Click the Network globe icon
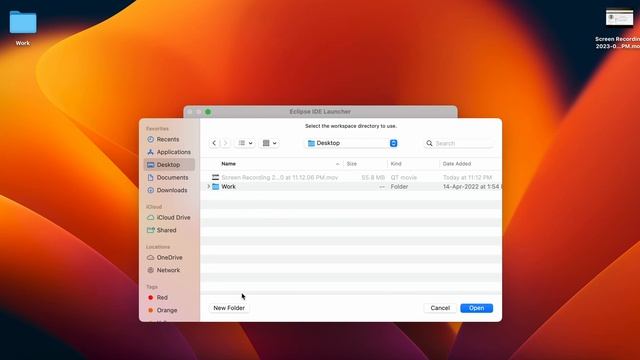 pos(151,270)
